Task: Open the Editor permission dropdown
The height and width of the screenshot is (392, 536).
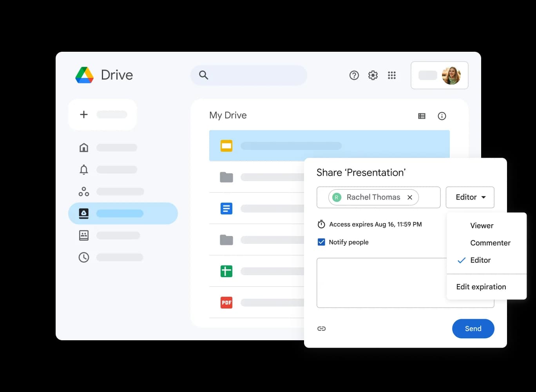Action: tap(470, 197)
